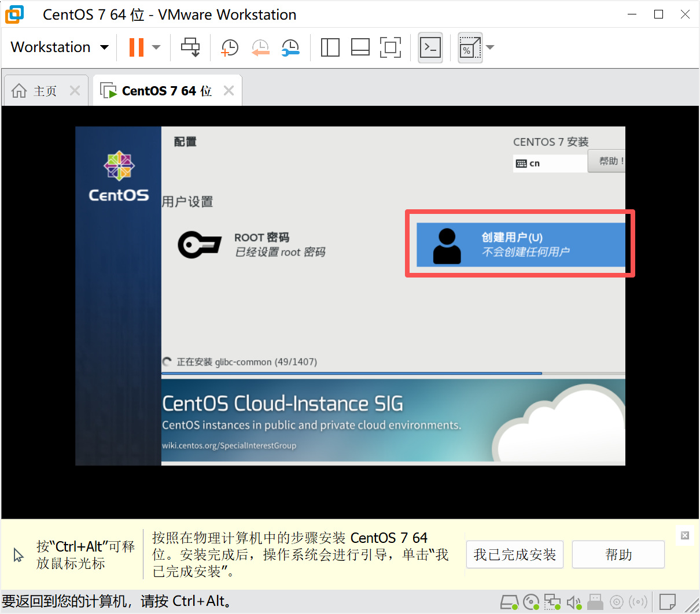Open the Workstation menu dropdown

[x=60, y=47]
